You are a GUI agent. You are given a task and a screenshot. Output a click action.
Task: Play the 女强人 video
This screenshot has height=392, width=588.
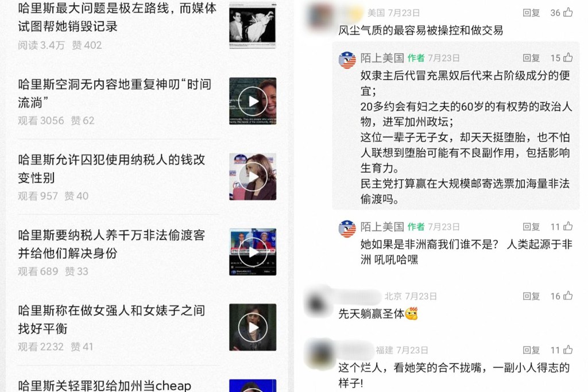coord(253,327)
